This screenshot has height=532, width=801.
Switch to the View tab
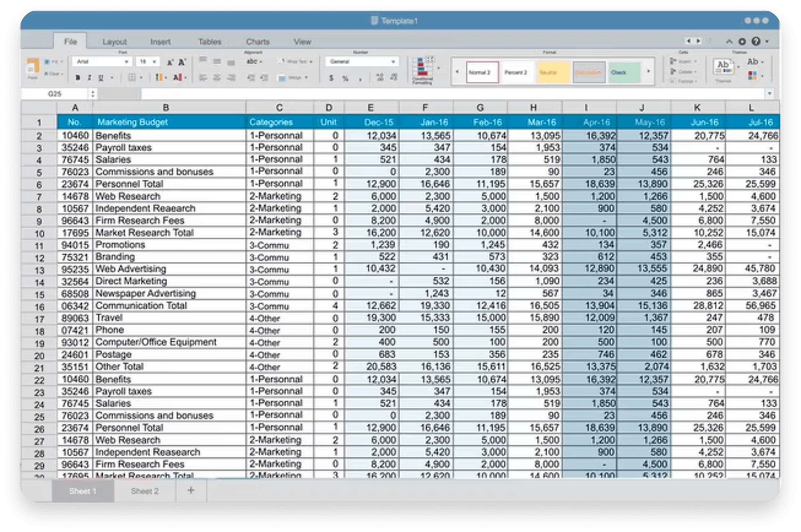point(303,42)
